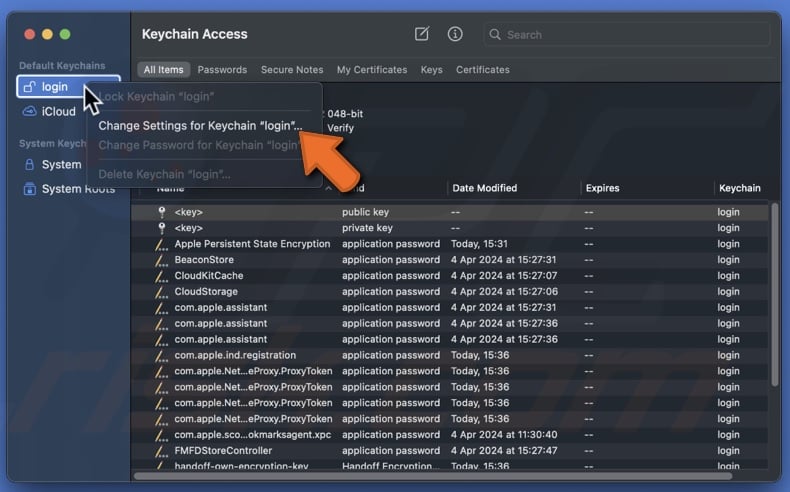This screenshot has height=492, width=790.
Task: Select the "BeaconStore" item
Action: [449, 260]
